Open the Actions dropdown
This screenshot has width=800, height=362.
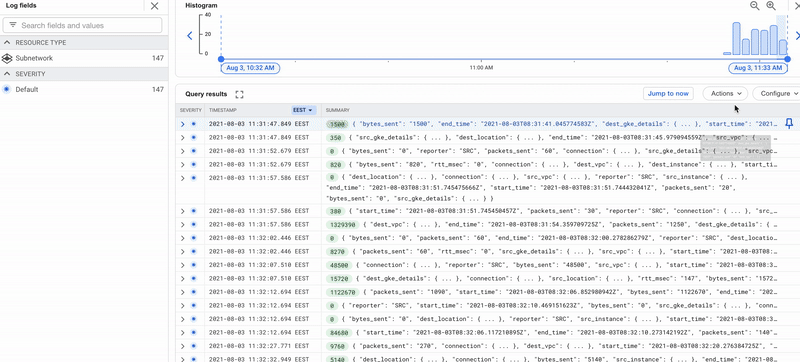(725, 93)
